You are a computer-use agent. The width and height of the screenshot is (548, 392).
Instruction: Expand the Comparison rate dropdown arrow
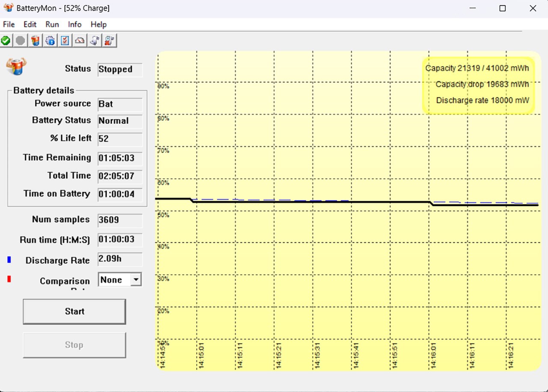[136, 280]
